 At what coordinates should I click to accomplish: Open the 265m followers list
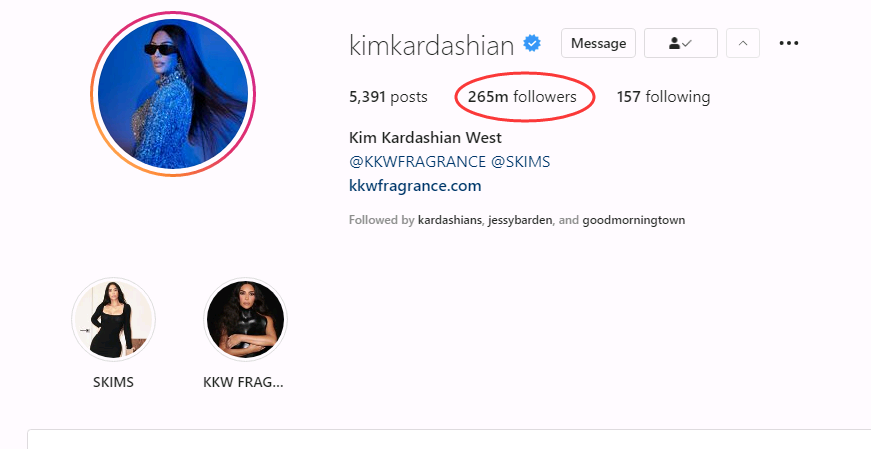click(x=522, y=97)
